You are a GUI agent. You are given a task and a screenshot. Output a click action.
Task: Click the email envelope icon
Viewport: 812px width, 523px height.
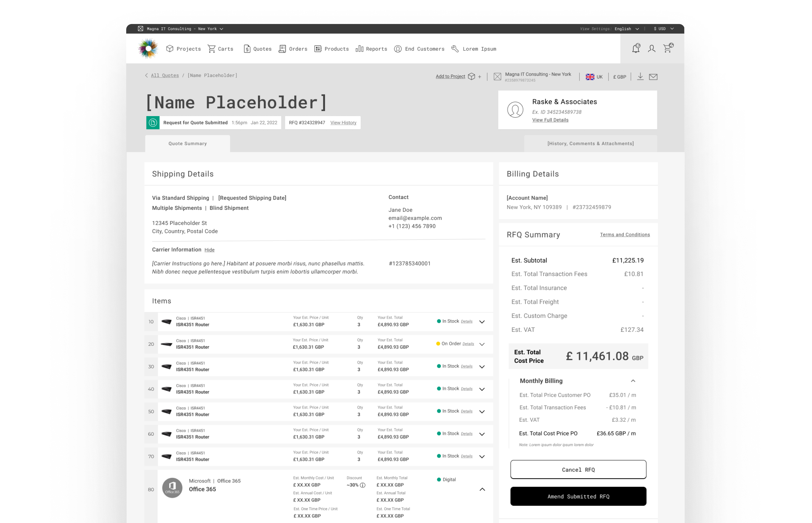(653, 77)
